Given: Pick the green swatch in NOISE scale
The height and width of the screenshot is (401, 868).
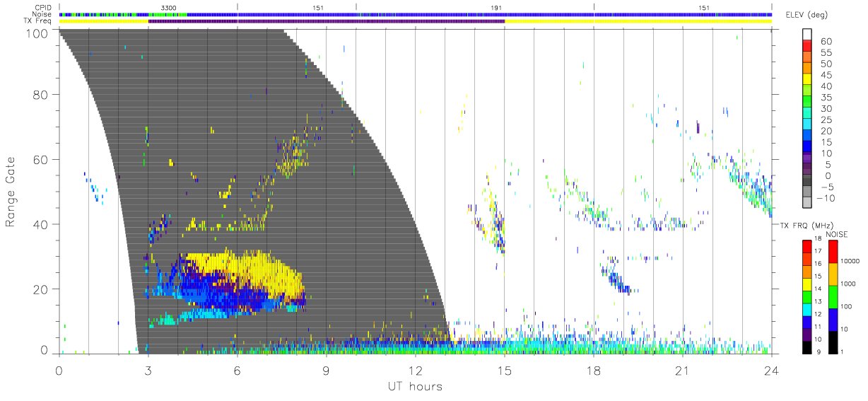Looking at the screenshot, I should (833, 296).
